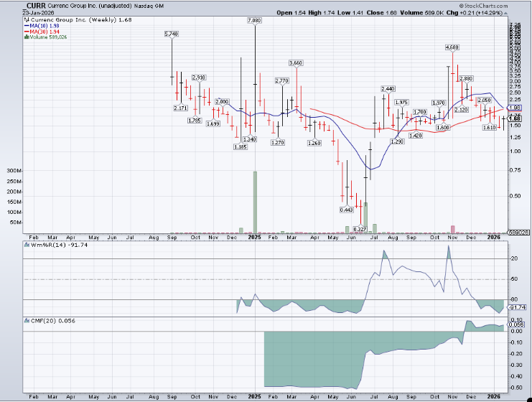Click the current price 1.68 axis tag
The width and height of the screenshot is (532, 402).
[x=515, y=118]
